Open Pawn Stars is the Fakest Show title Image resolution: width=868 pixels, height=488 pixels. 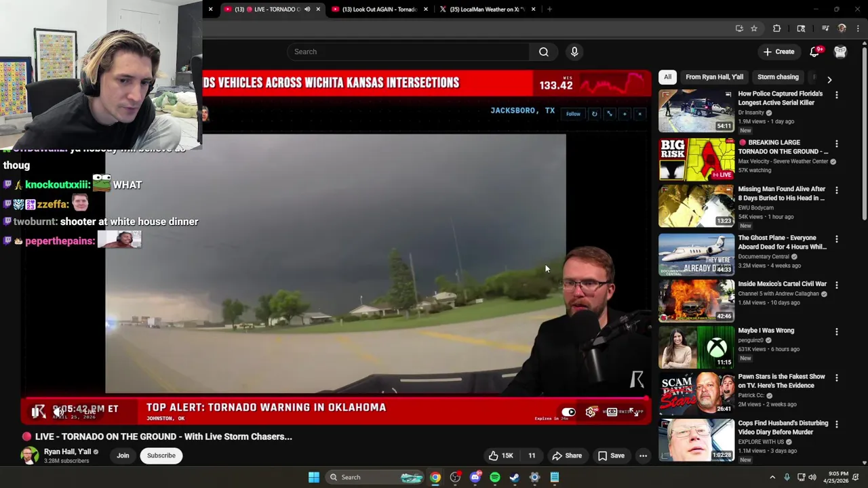(781, 381)
